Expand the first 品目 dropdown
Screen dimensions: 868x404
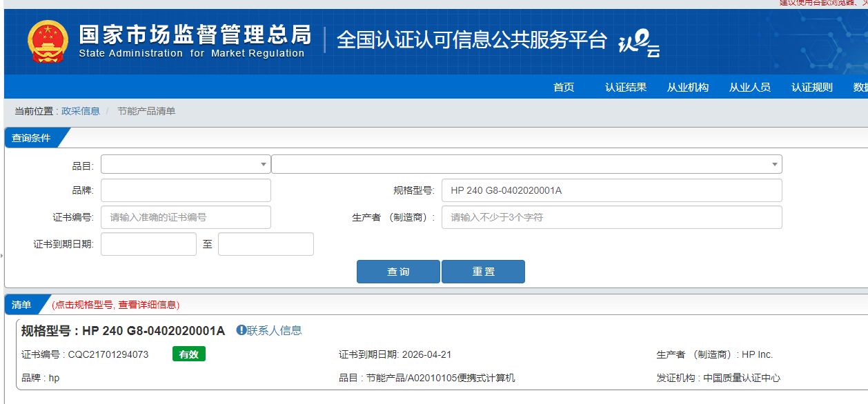point(186,164)
